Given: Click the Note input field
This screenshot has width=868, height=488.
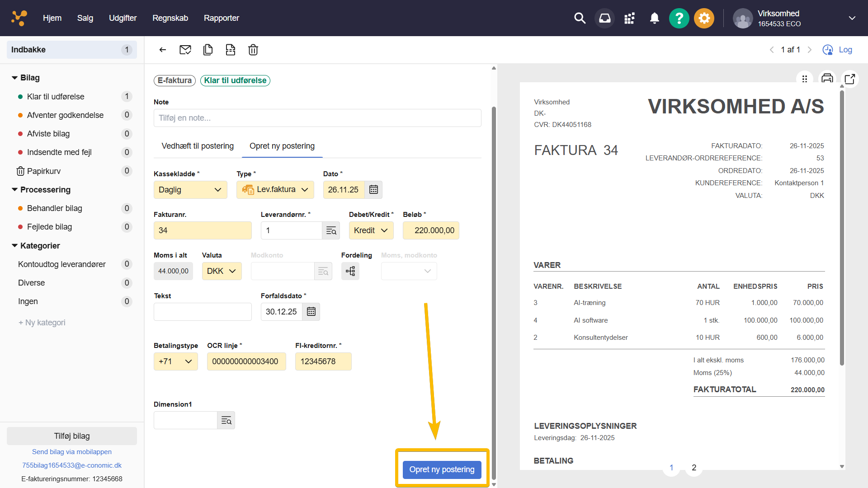Looking at the screenshot, I should tap(317, 118).
